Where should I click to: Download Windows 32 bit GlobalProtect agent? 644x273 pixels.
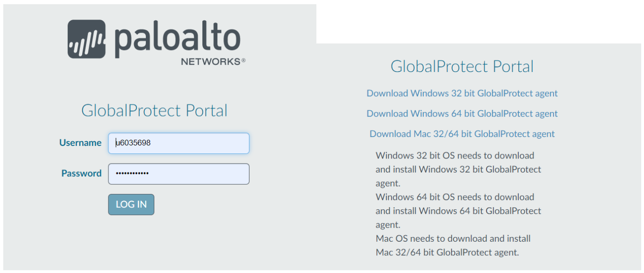[x=462, y=93]
